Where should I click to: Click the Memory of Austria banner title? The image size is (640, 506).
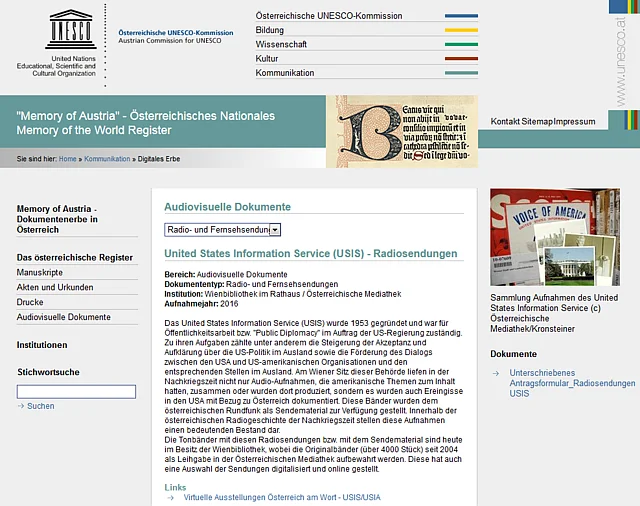(x=145, y=123)
